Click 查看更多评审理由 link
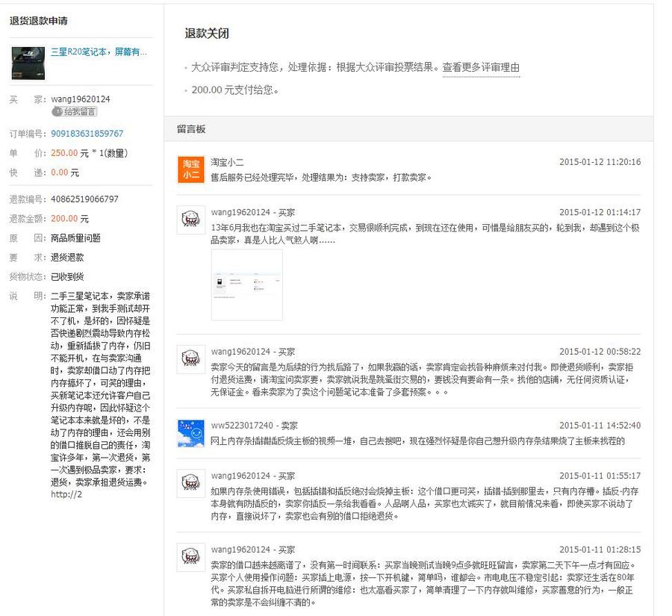This screenshot has width=672, height=616. point(481,67)
